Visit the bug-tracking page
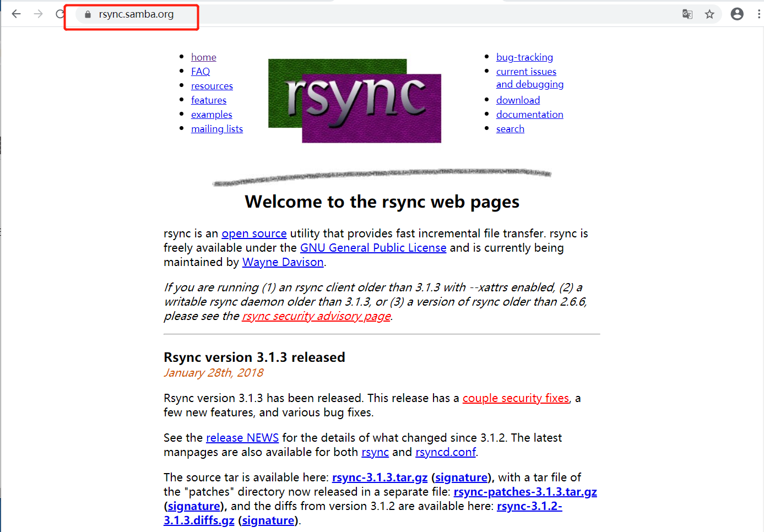This screenshot has width=764, height=532. (x=524, y=57)
